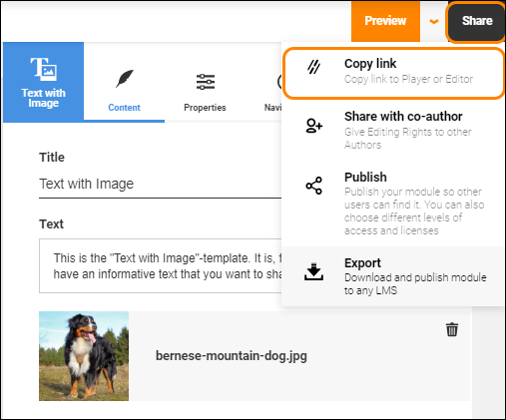Click the Text field label
Screen dimensions: 506x420
tap(51, 224)
